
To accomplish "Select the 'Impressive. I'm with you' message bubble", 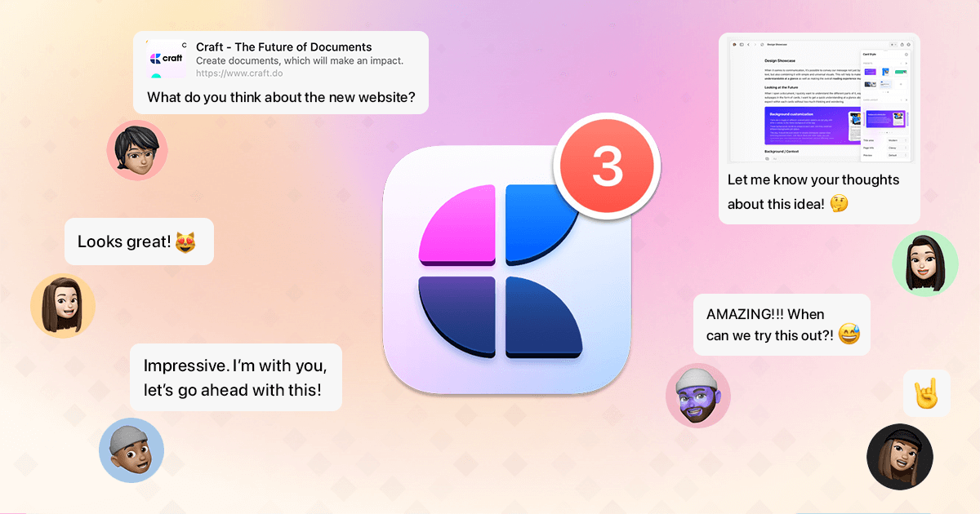I will (x=235, y=377).
